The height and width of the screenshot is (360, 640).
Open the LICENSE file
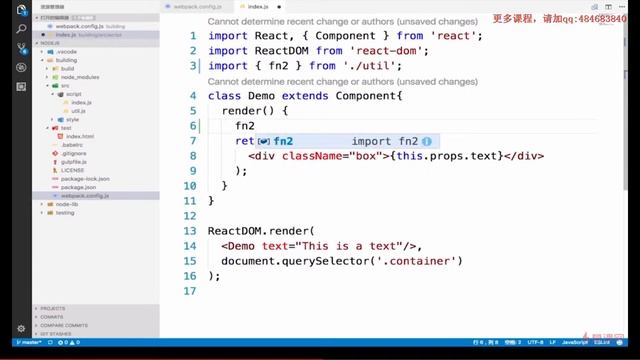[x=96, y=170]
